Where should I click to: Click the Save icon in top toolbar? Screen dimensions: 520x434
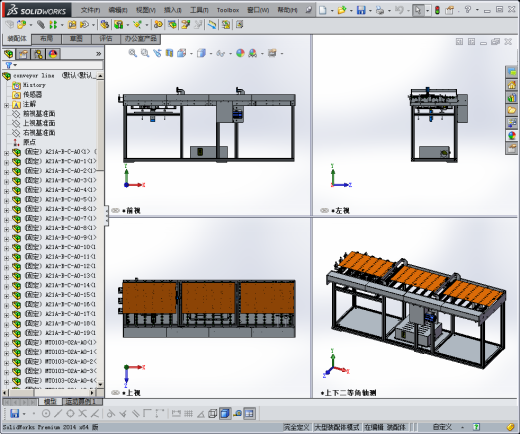click(x=361, y=10)
